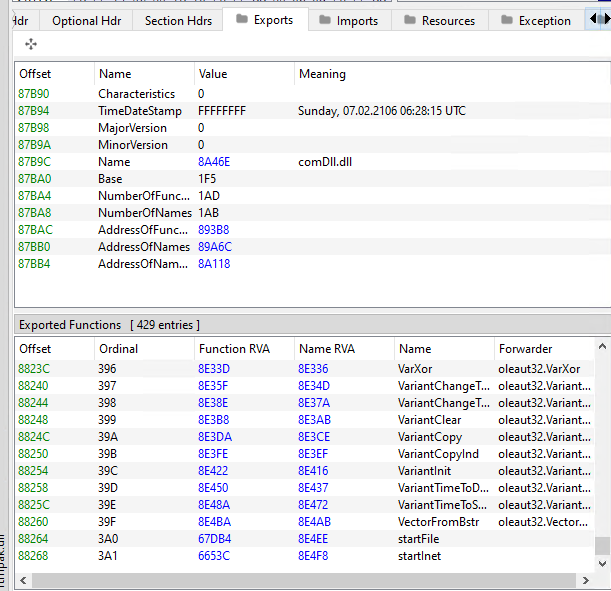Select the FFFFFFFF timestamp value
The width and height of the screenshot is (611, 591).
[x=222, y=111]
